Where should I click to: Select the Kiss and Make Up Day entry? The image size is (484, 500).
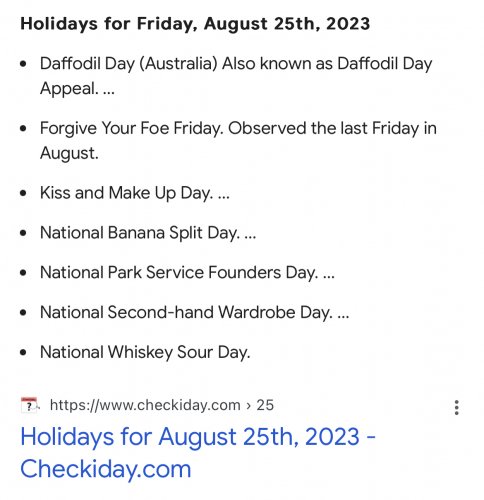(x=135, y=193)
